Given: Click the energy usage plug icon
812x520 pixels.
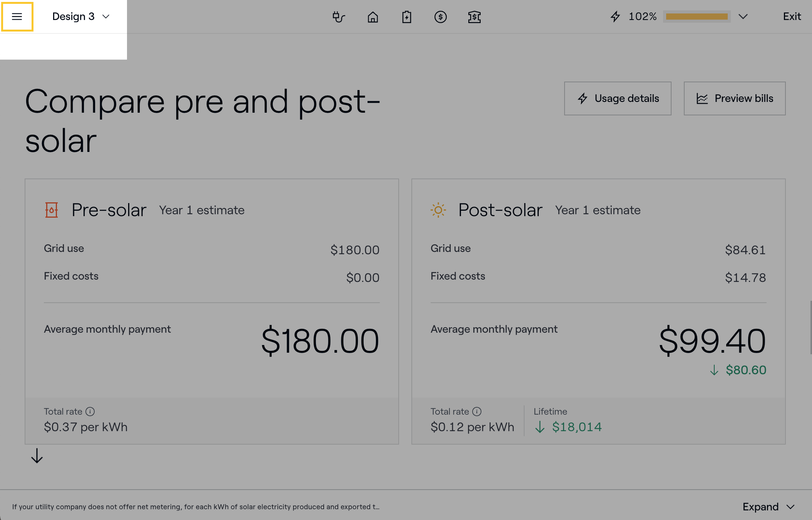Looking at the screenshot, I should click(339, 17).
